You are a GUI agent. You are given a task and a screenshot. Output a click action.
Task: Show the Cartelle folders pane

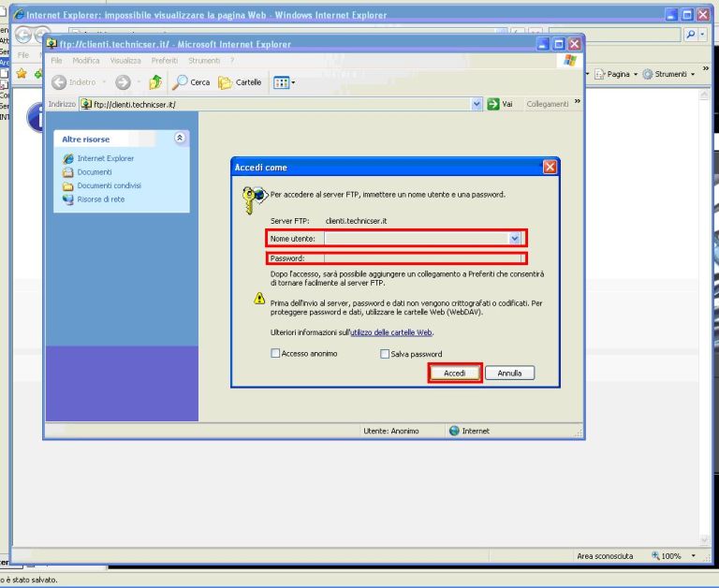(240, 82)
